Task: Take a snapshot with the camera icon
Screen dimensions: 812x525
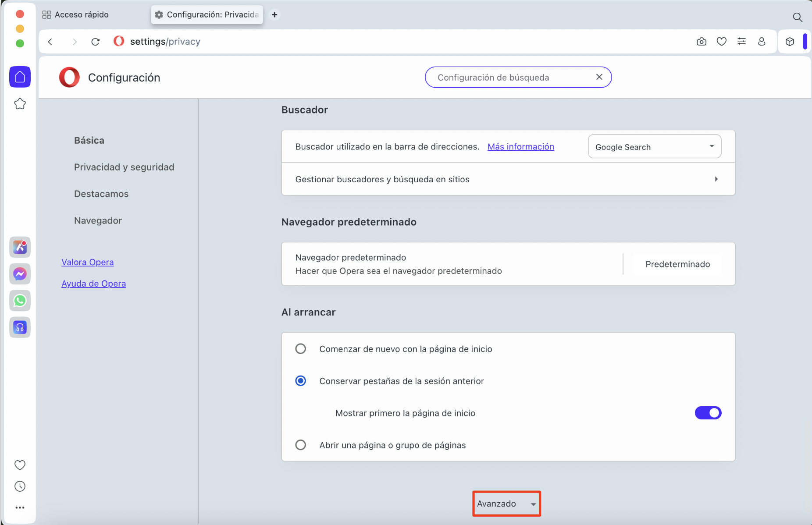Action: [x=702, y=41]
